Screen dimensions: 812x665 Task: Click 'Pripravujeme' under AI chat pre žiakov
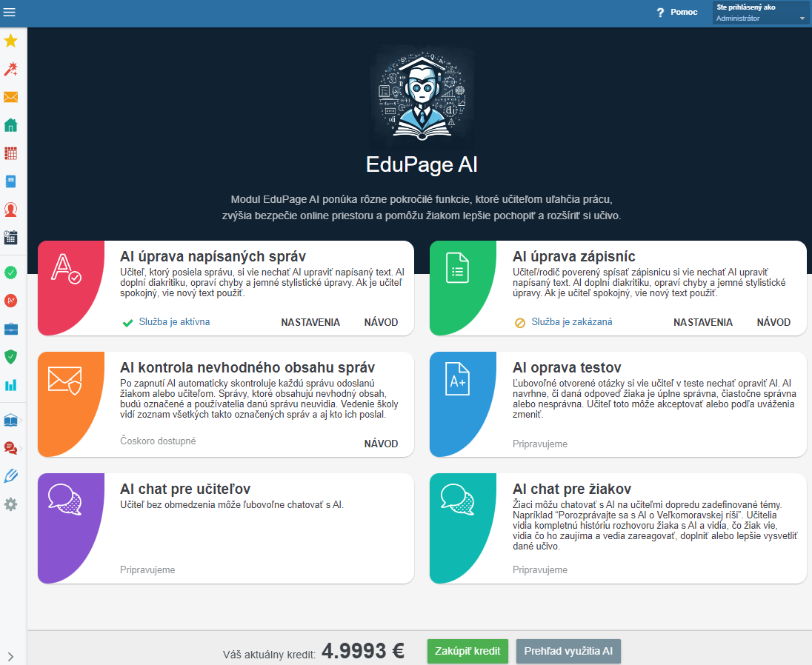tap(540, 569)
